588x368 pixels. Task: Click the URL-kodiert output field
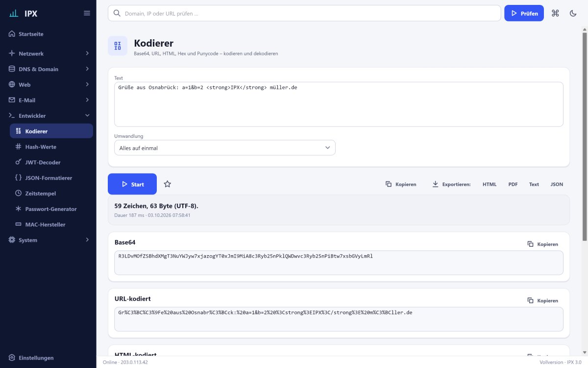tap(339, 319)
